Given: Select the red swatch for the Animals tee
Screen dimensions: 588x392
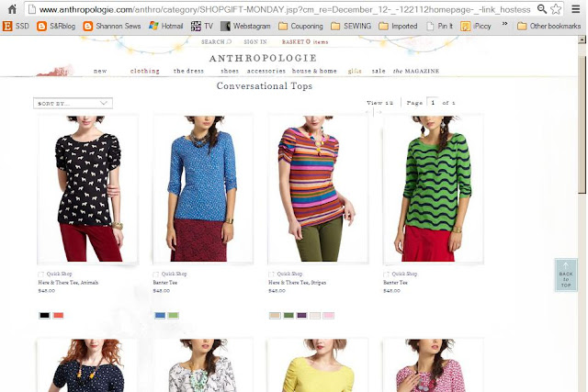Looking at the screenshot, I should click(x=58, y=316).
